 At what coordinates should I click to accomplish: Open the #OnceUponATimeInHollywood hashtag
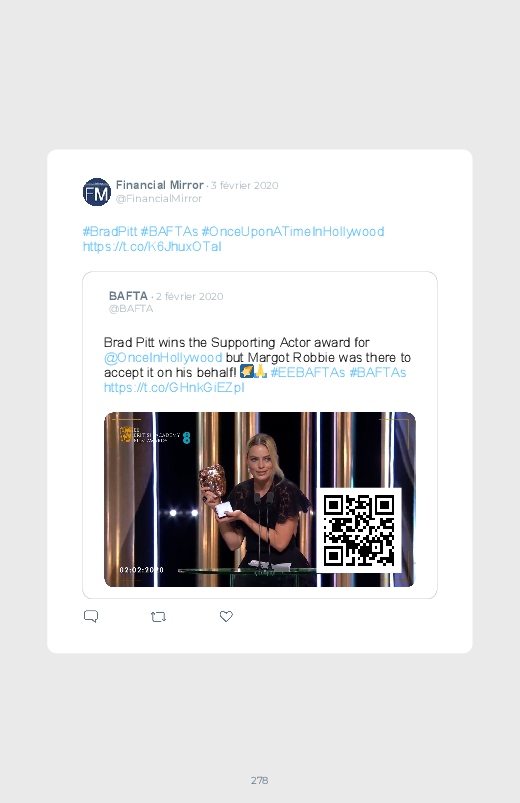pos(293,231)
